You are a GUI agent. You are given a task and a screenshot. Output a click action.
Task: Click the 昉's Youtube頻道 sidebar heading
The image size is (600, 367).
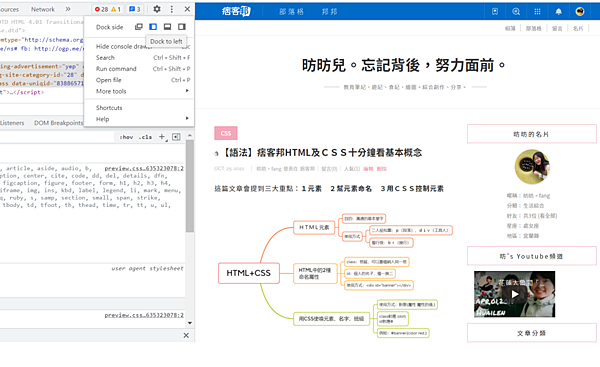point(532,256)
